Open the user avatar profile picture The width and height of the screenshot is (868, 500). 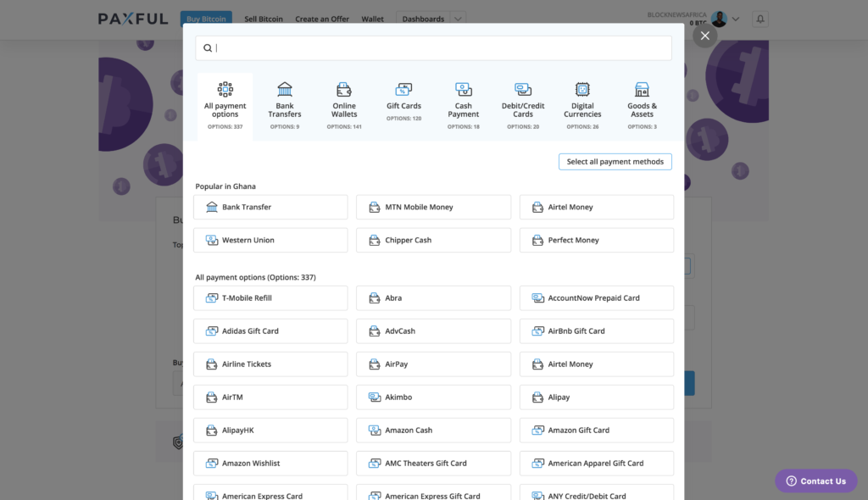[719, 19]
